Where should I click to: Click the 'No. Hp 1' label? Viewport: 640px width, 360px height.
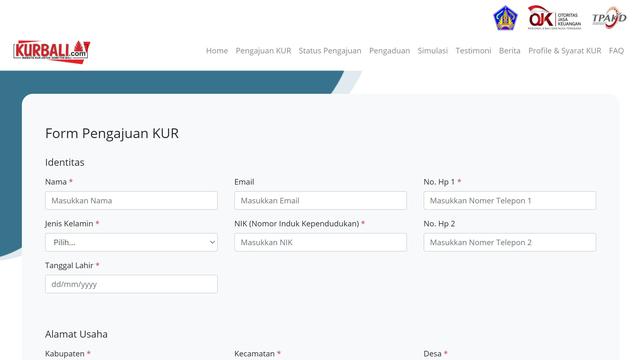click(439, 182)
